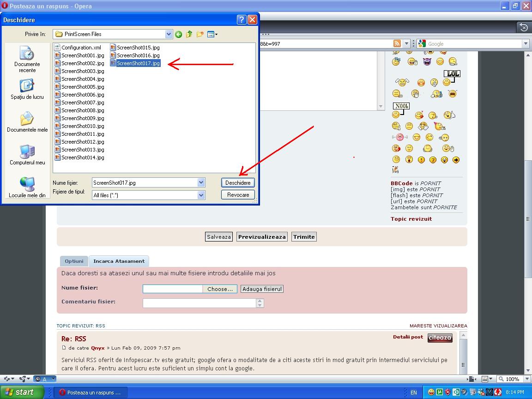Select the Incarca Atasament tab
Viewport: 532px width, 399px height.
click(119, 261)
